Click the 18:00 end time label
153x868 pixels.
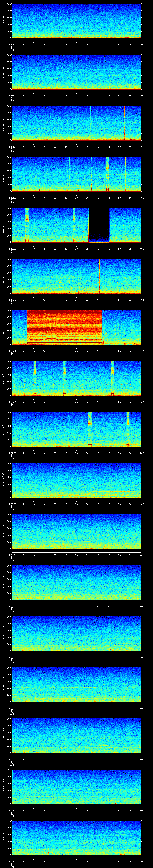(141, 198)
